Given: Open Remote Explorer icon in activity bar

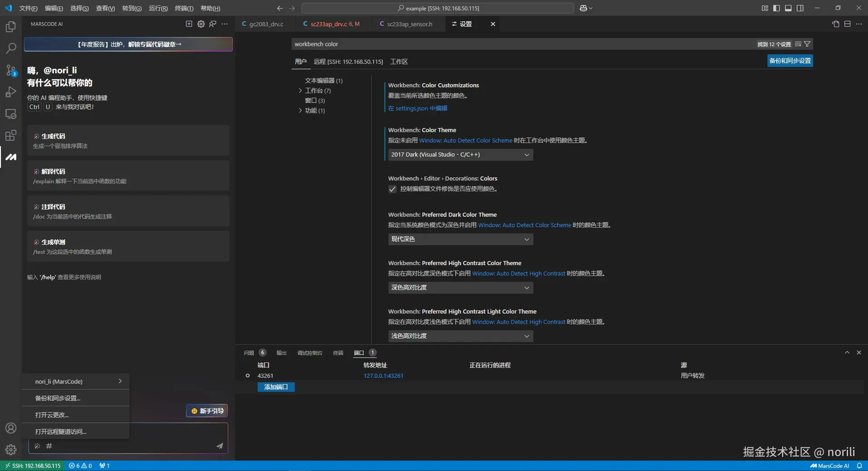Looking at the screenshot, I should coord(11,114).
